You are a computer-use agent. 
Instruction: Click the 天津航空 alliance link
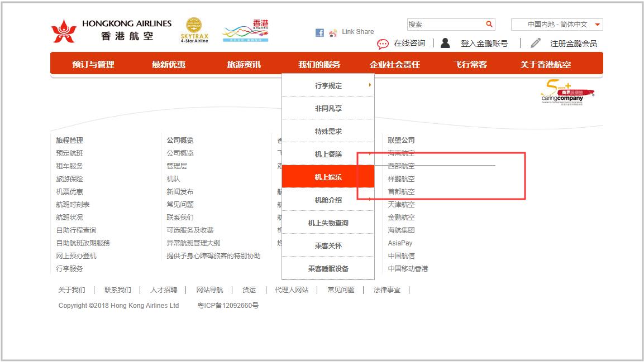401,204
